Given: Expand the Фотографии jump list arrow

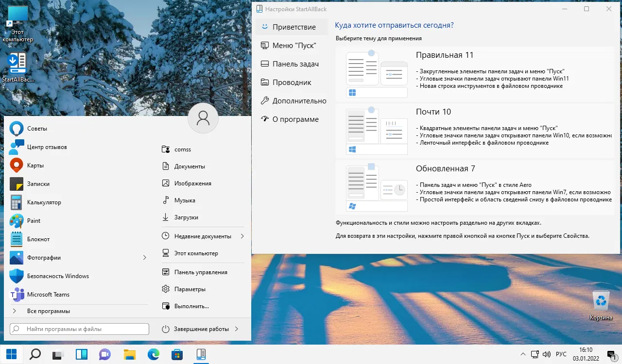Looking at the screenshot, I should (144, 258).
